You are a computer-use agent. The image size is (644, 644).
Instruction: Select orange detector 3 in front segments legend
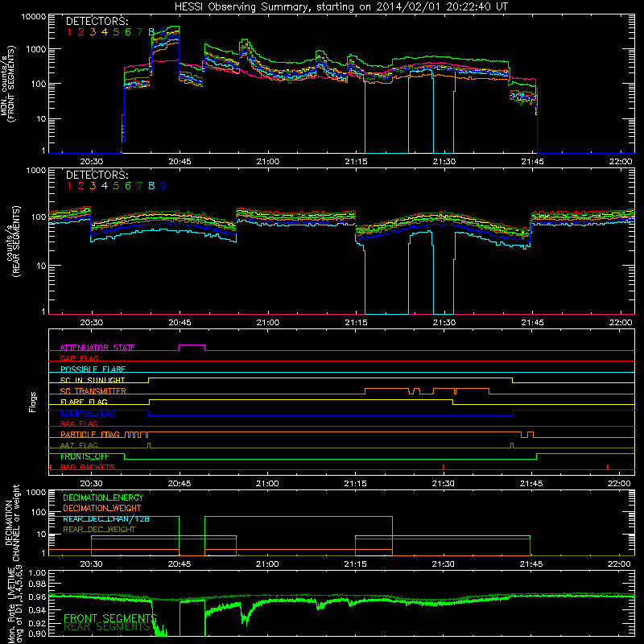(93, 32)
